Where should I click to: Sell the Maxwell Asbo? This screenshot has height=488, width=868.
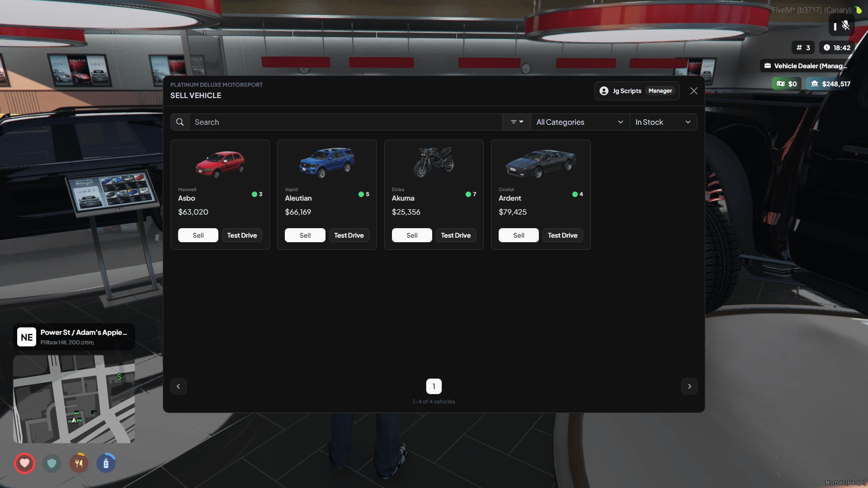click(198, 235)
